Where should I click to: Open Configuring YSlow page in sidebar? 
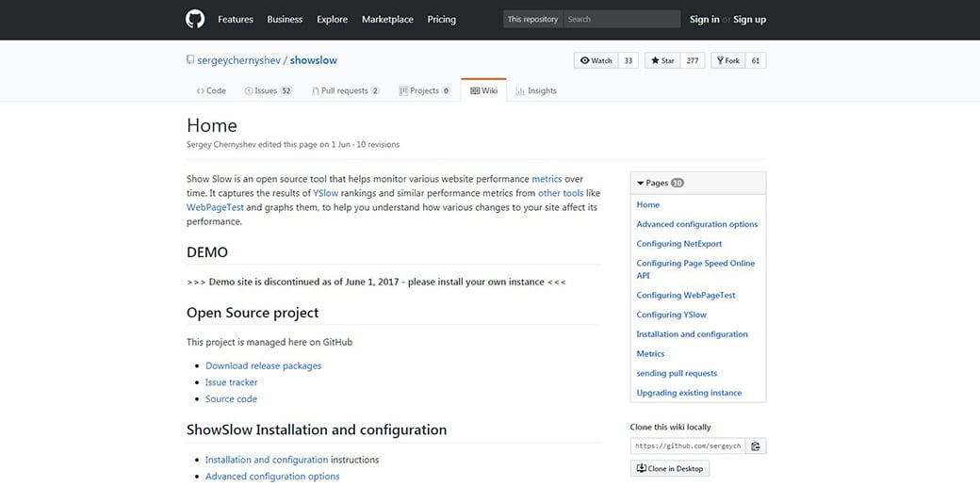click(x=671, y=315)
